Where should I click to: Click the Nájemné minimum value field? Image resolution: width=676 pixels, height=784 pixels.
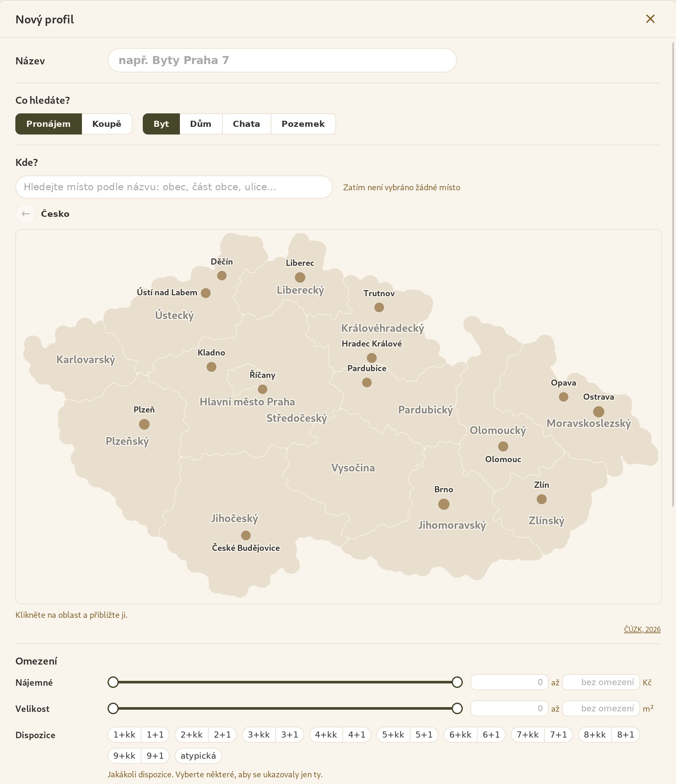(509, 682)
